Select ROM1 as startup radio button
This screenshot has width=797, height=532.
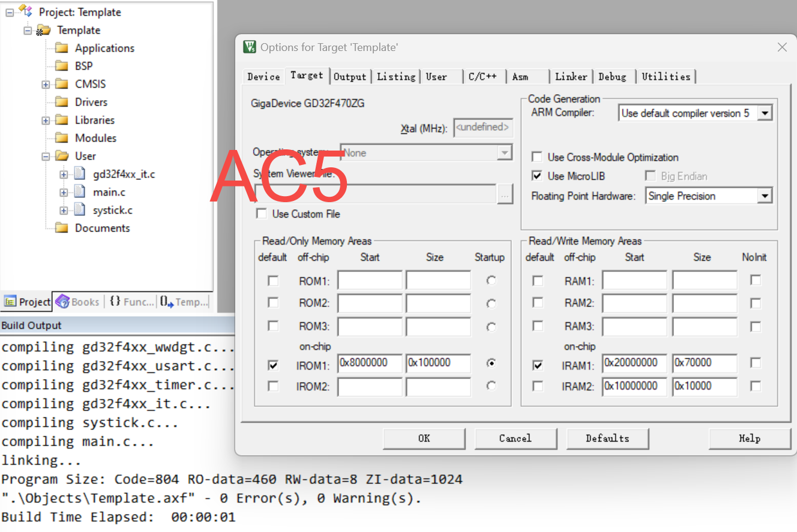pos(492,280)
